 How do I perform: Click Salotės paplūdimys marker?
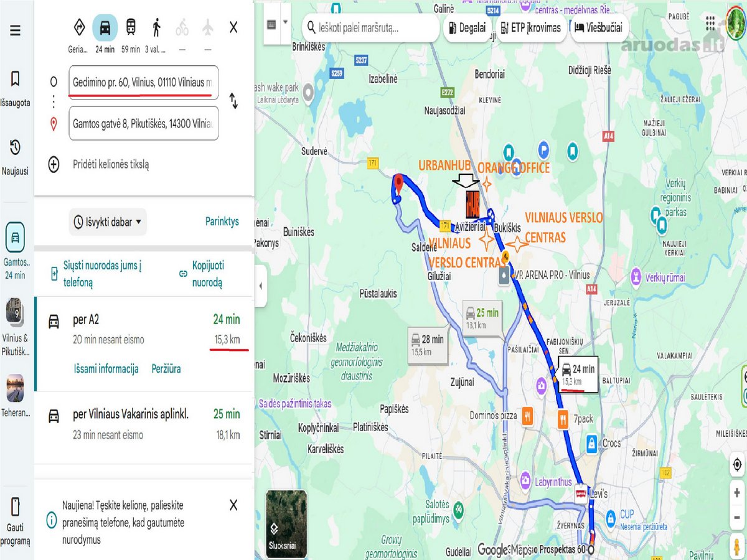point(458,509)
